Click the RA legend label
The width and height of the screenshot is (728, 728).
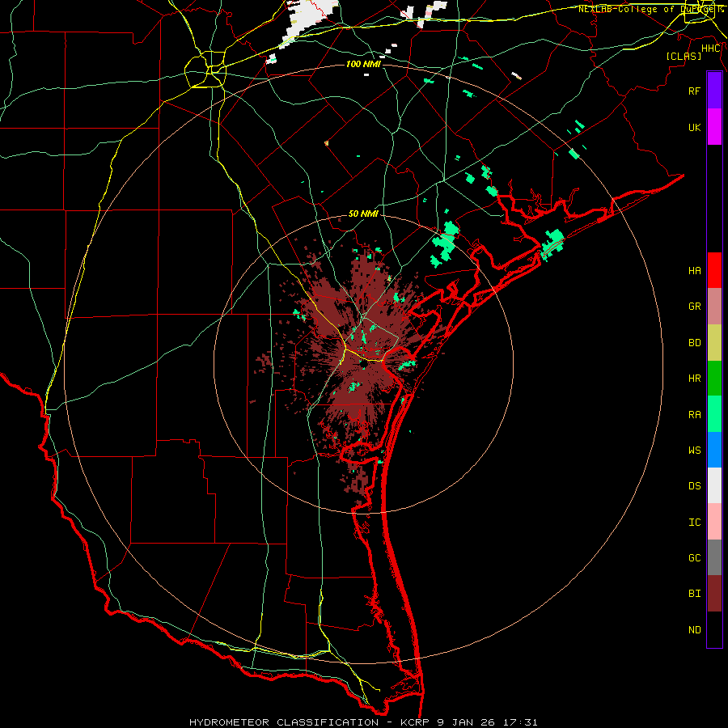pos(694,415)
